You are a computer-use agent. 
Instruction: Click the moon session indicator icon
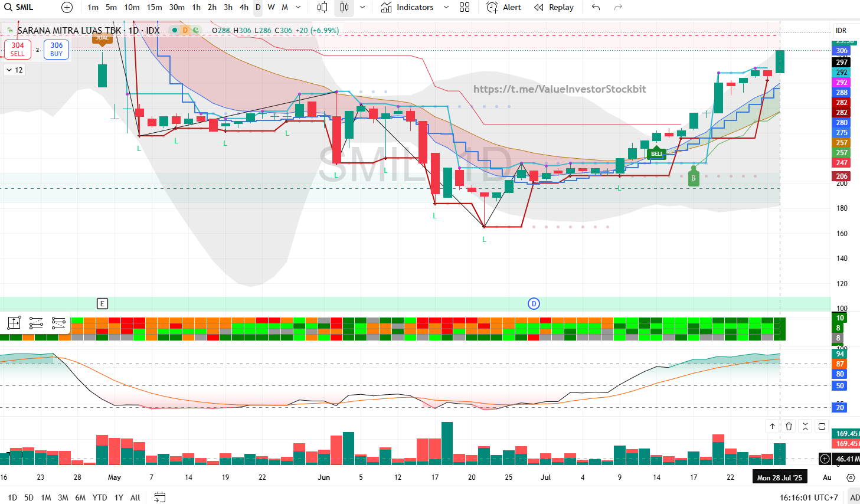(196, 30)
